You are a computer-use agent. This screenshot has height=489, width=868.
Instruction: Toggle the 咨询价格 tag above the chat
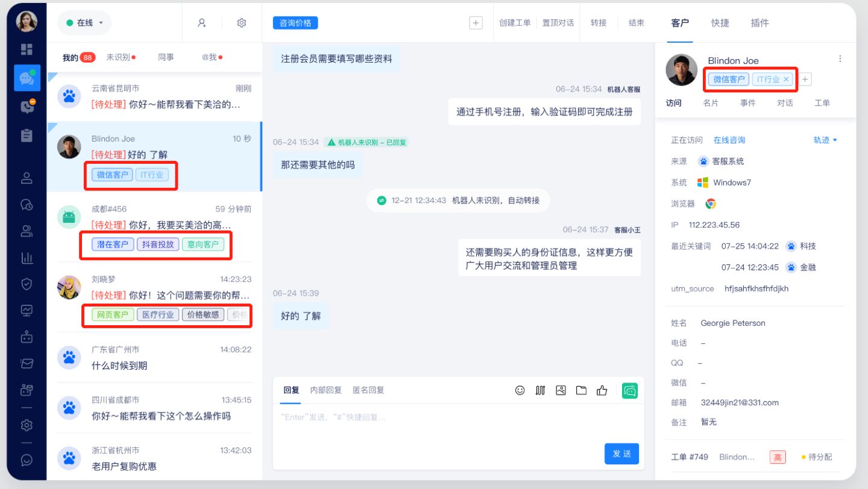tap(295, 22)
